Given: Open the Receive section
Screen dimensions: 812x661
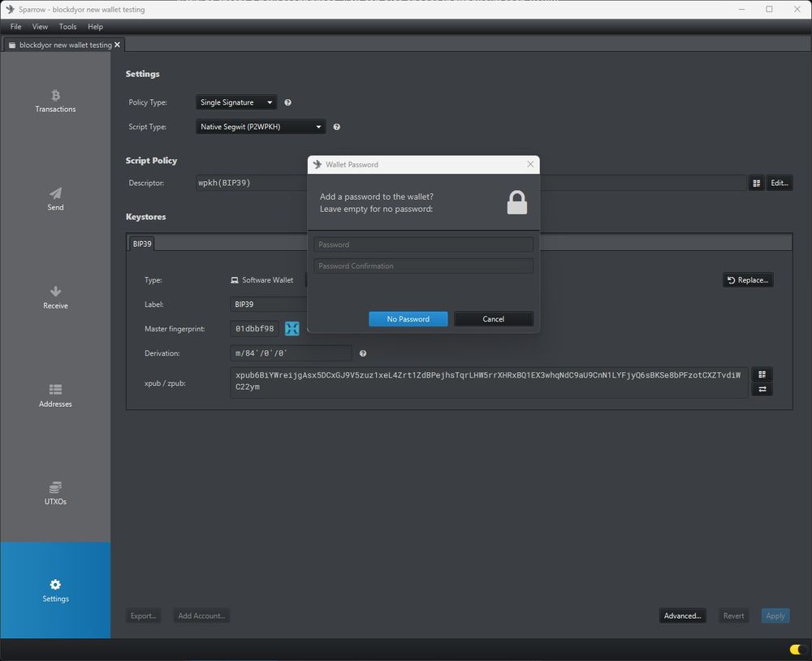Looking at the screenshot, I should [55, 297].
